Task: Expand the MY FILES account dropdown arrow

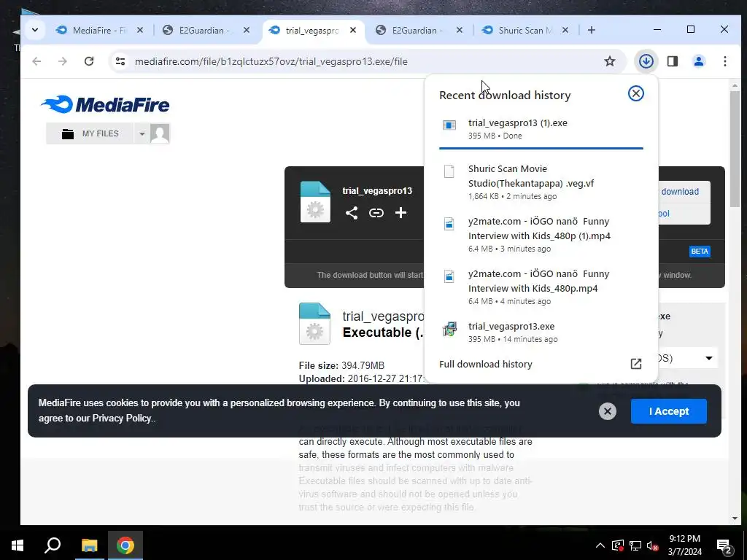Action: pos(142,134)
